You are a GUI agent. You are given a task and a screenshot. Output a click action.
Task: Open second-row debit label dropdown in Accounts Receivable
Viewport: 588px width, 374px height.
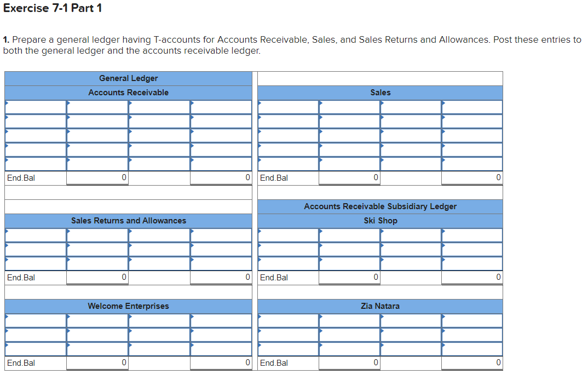pyautogui.click(x=36, y=122)
